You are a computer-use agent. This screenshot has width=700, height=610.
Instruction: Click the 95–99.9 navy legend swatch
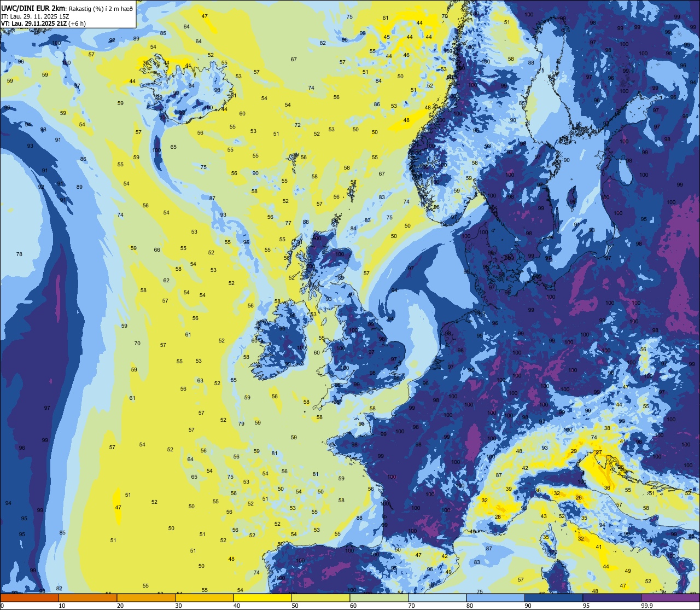click(x=612, y=598)
